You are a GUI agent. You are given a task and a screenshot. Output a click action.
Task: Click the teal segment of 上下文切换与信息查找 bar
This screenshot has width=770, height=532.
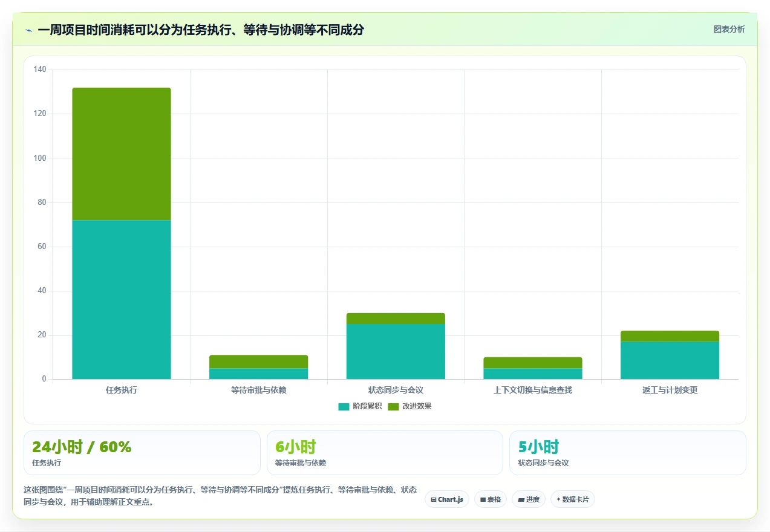tap(533, 374)
